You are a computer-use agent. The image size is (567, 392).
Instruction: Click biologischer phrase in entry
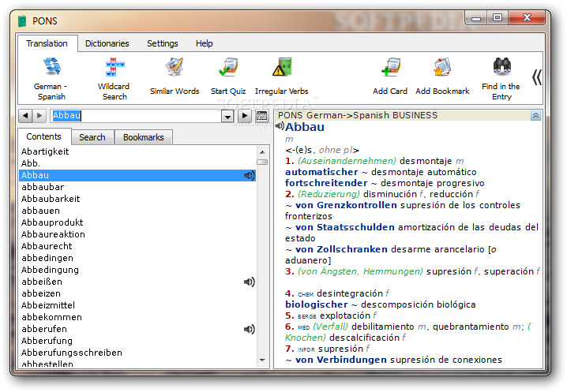tap(317, 304)
